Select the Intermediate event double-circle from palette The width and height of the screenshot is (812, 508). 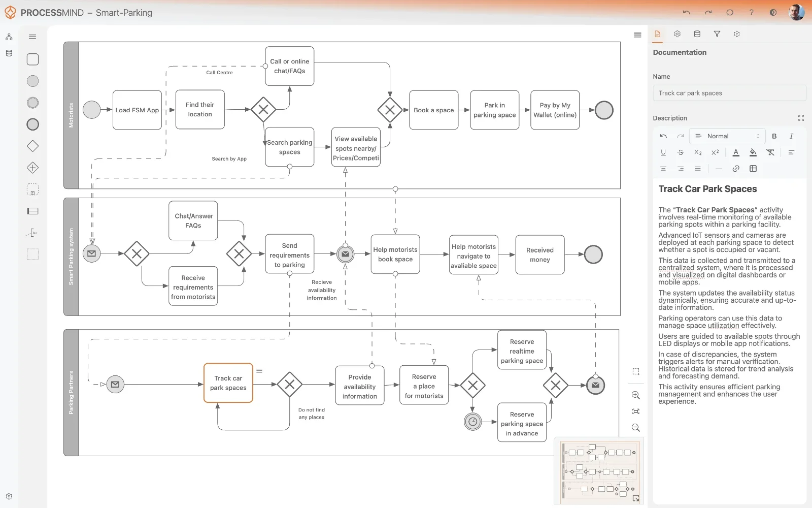(x=32, y=103)
